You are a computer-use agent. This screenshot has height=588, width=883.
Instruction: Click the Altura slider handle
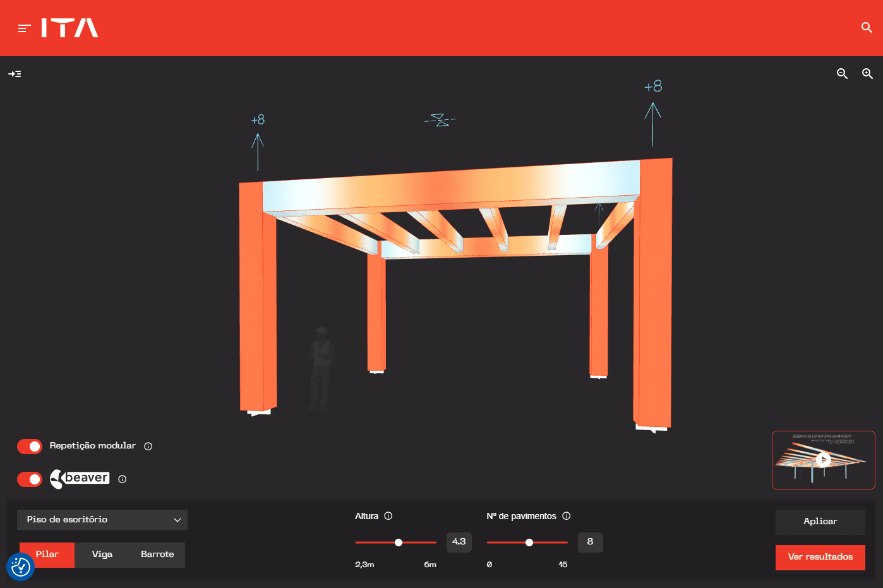pyautogui.click(x=399, y=543)
